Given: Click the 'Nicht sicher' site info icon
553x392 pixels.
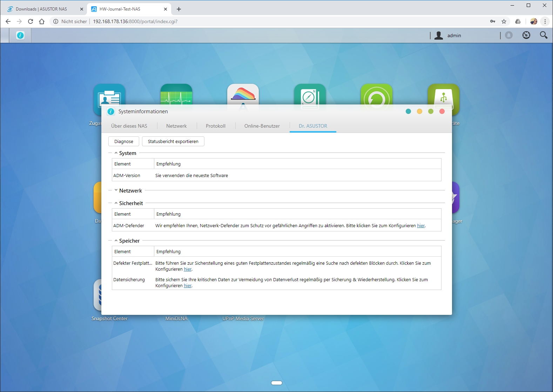Looking at the screenshot, I should click(56, 21).
